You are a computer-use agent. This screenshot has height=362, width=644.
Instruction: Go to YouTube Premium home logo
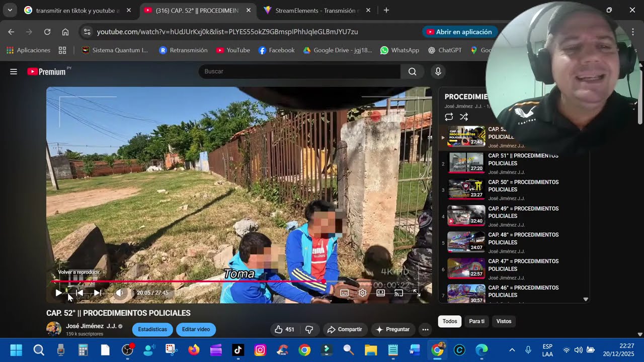coord(47,71)
